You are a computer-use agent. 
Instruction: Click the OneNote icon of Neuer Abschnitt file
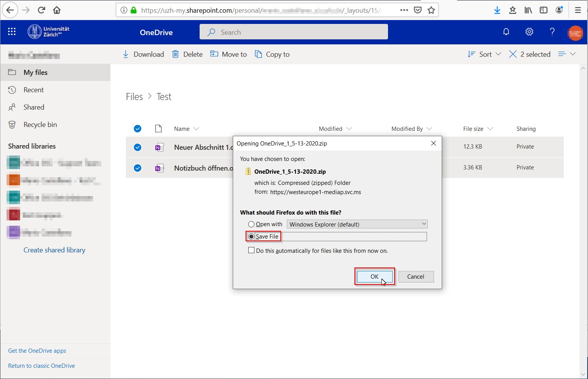pyautogui.click(x=159, y=147)
